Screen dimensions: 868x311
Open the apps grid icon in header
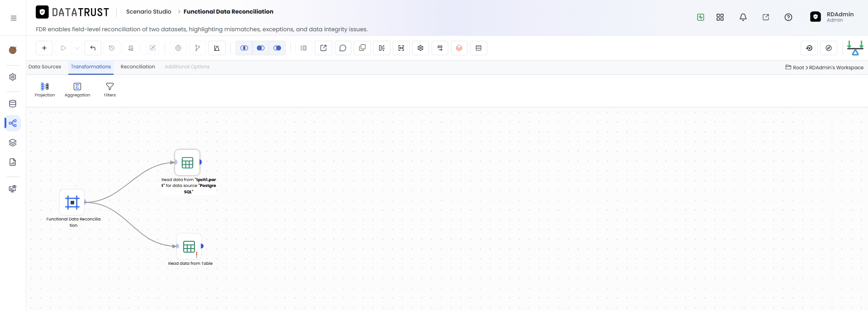tap(720, 17)
